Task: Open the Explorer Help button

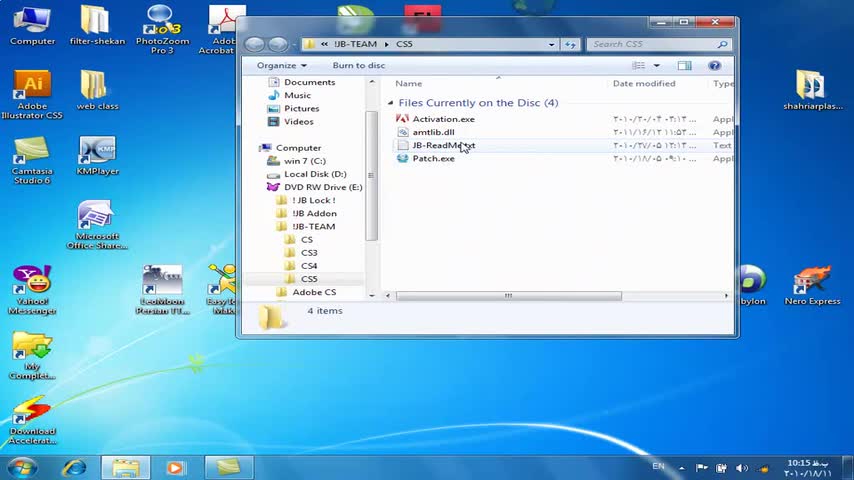Action: (714, 66)
